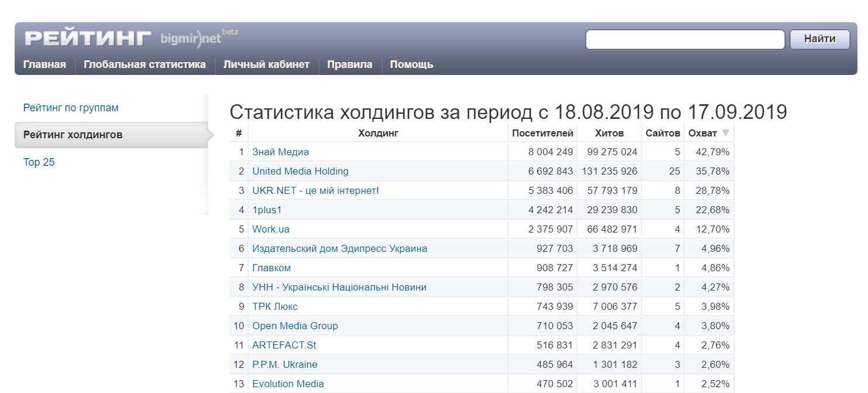Click the page heading Статистика холдингов
Viewport: 868px width, 393px height.
(x=508, y=112)
